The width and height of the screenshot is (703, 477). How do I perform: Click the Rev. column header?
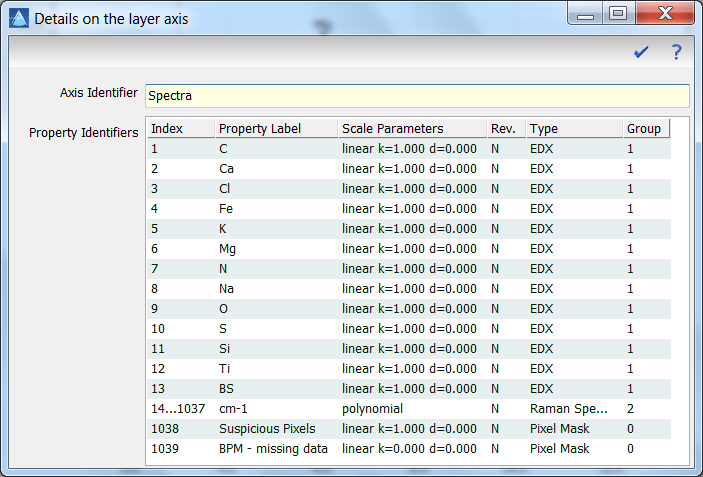pos(504,129)
